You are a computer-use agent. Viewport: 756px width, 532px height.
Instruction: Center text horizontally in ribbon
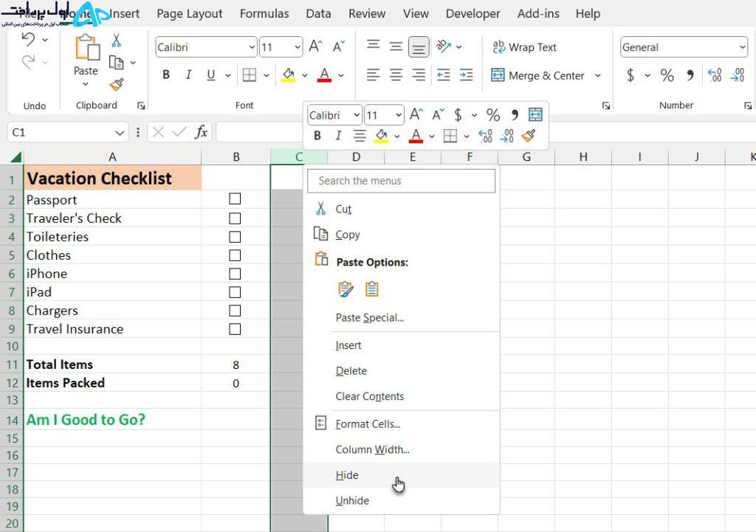click(396, 75)
